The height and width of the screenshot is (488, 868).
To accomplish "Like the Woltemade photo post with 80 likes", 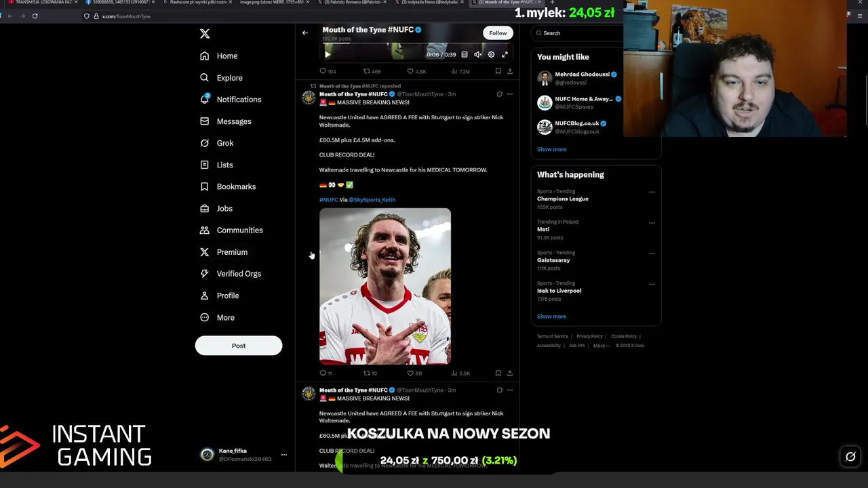I will (x=414, y=373).
